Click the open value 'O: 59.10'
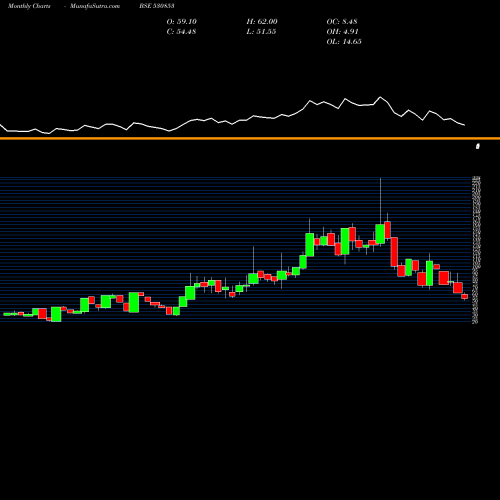 pos(182,22)
